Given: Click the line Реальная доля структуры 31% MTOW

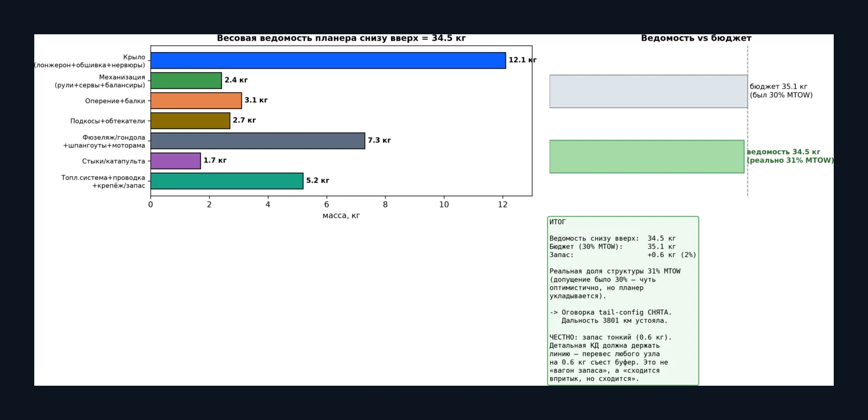Looking at the screenshot, I should (x=615, y=271).
